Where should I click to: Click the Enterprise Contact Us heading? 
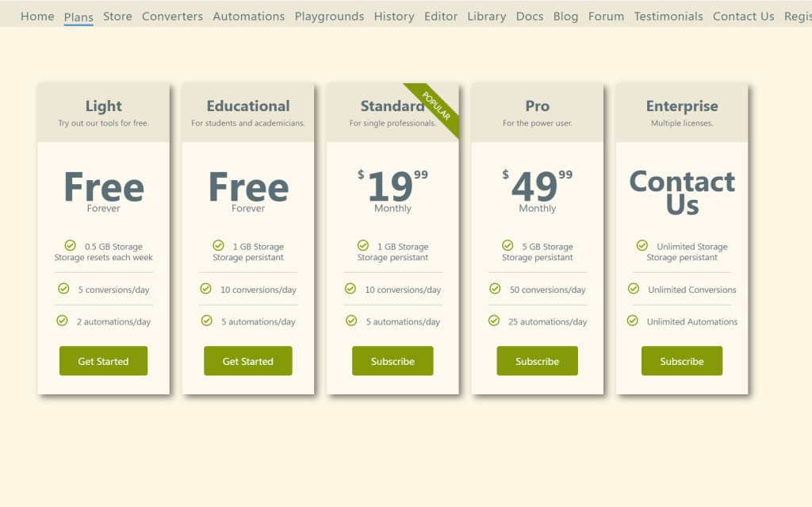(x=682, y=193)
